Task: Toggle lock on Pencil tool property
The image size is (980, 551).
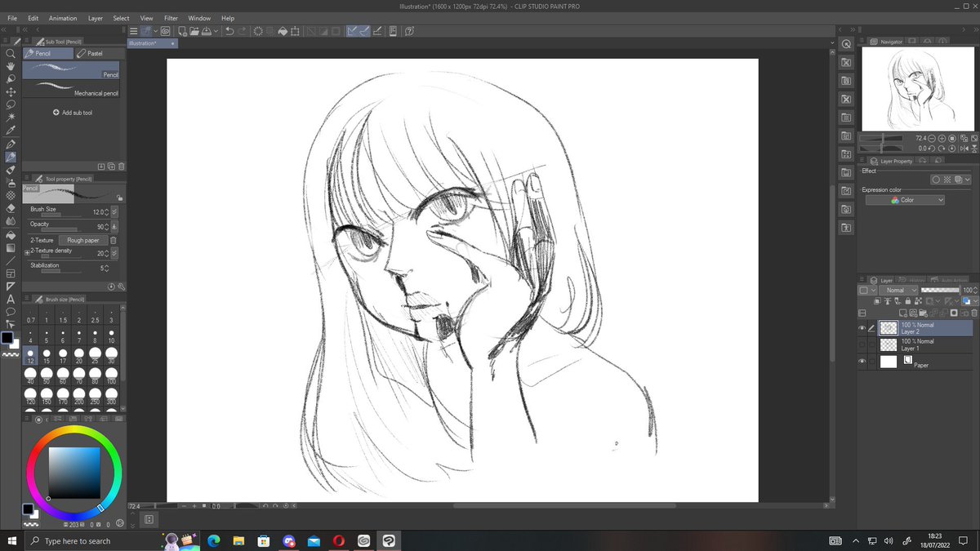Action: [x=120, y=198]
